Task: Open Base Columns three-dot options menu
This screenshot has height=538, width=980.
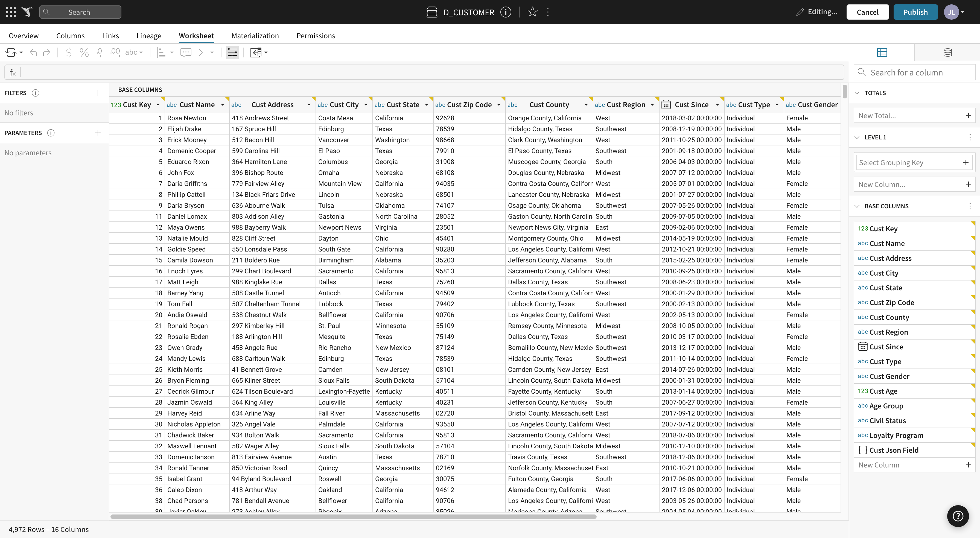Action: click(970, 206)
